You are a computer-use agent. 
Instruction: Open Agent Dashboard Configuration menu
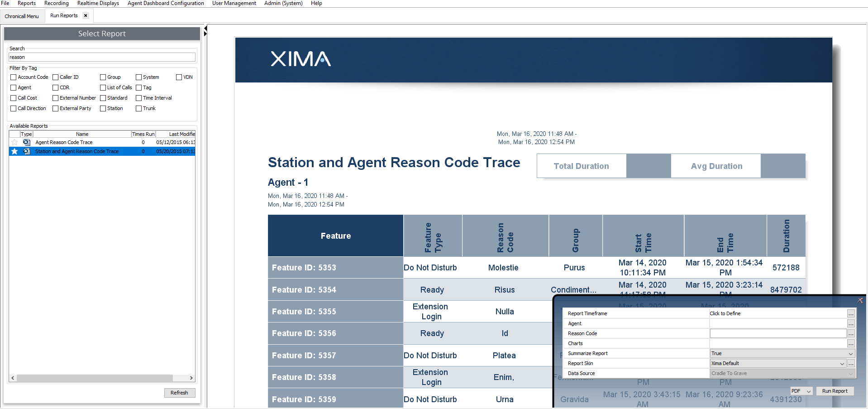(x=166, y=3)
